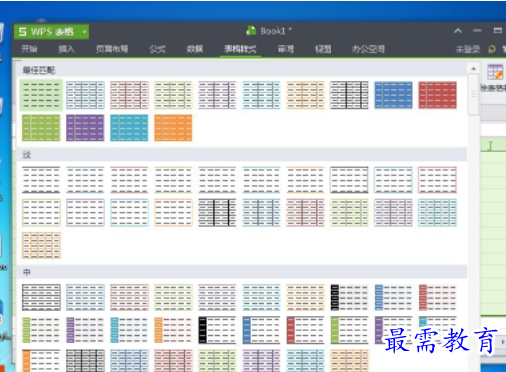
Task: Select the orange outlined box style under 浅
Action: pyautogui.click(x=173, y=213)
